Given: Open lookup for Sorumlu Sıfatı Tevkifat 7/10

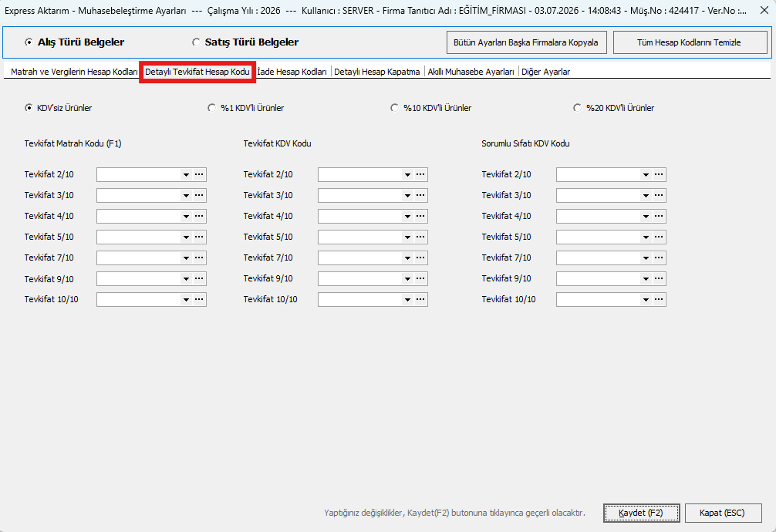Looking at the screenshot, I should point(659,258).
